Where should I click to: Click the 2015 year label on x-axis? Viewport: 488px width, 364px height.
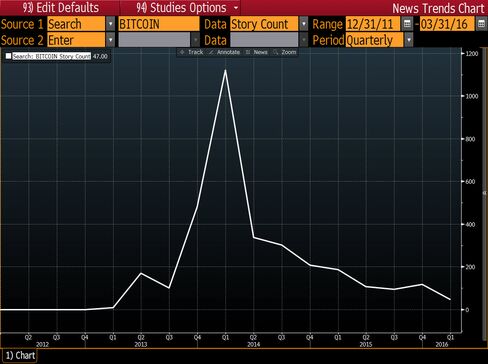point(366,345)
